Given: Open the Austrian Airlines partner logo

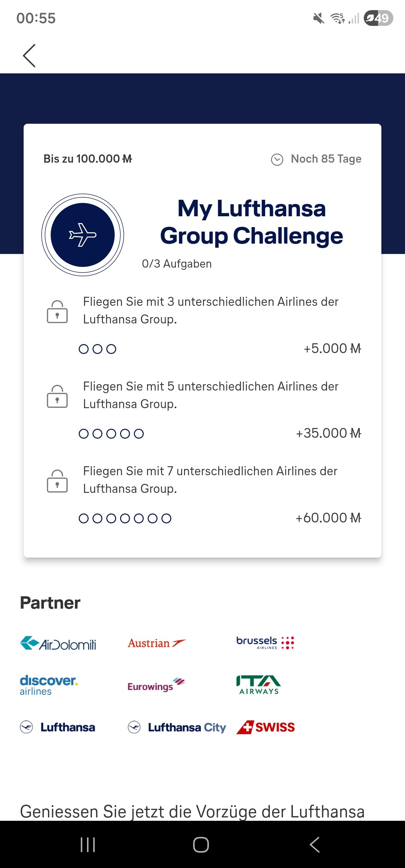Looking at the screenshot, I should point(157,643).
